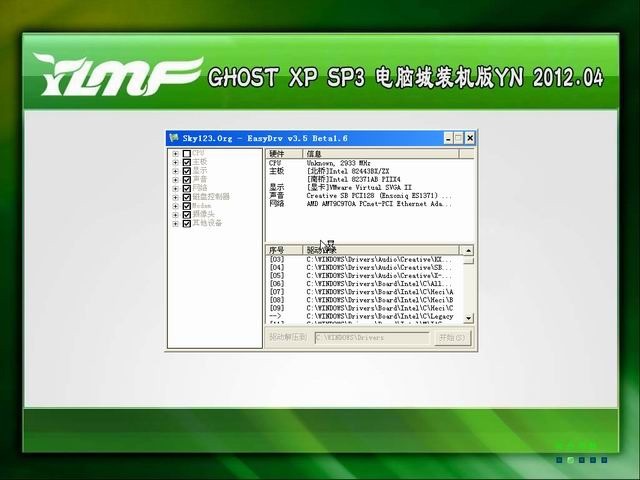Screen dimensions: 640x480
Task: Select driver row [06]
Action: coord(364,284)
